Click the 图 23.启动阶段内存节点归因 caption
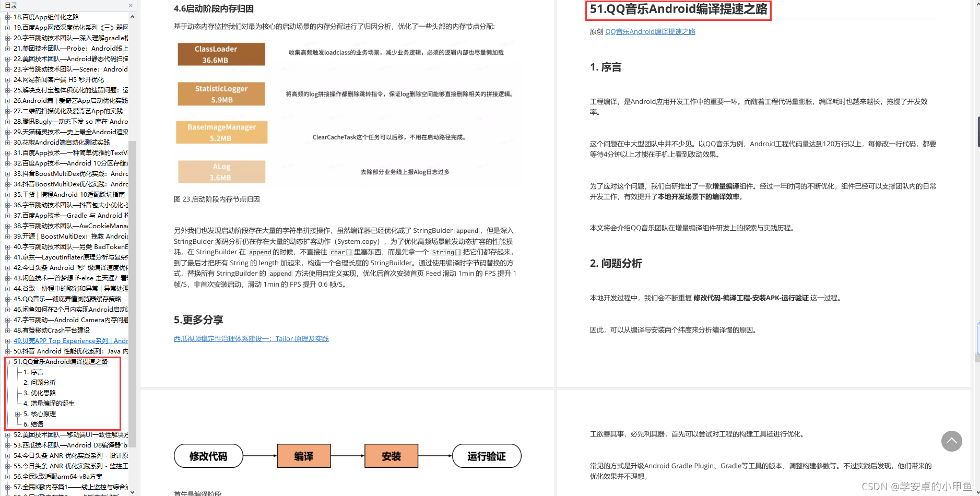980x496 pixels. [x=217, y=199]
